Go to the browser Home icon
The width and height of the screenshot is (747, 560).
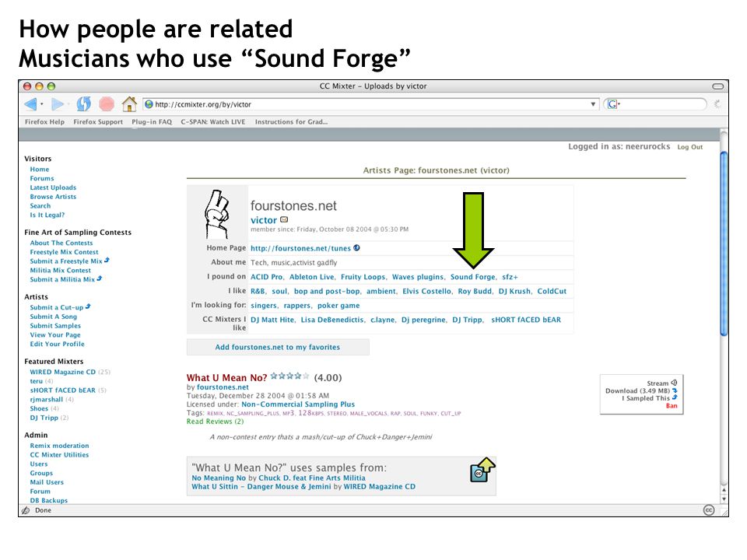coord(129,103)
